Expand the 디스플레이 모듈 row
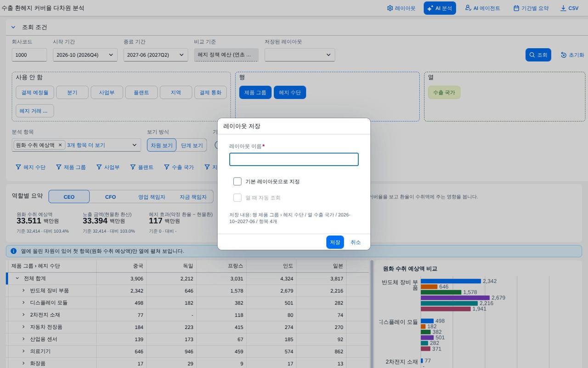The height and width of the screenshot is (368, 588). [23, 303]
